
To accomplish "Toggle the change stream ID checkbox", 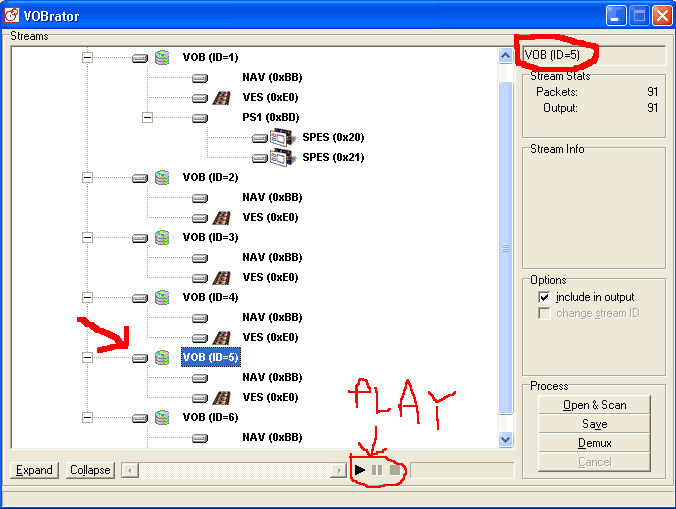I will (x=544, y=313).
